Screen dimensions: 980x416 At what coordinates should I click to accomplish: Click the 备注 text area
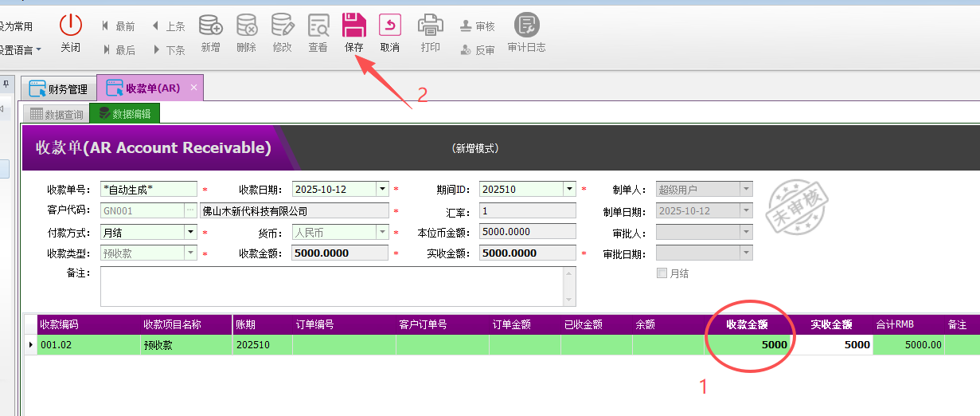(x=332, y=286)
